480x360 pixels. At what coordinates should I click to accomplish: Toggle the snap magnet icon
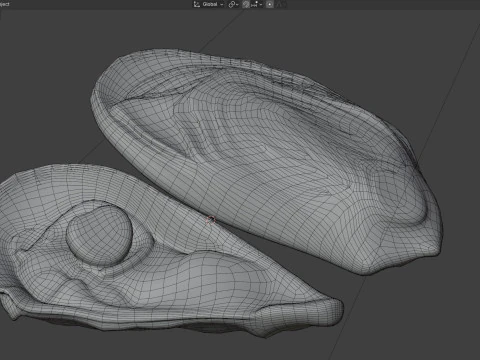pyautogui.click(x=246, y=4)
